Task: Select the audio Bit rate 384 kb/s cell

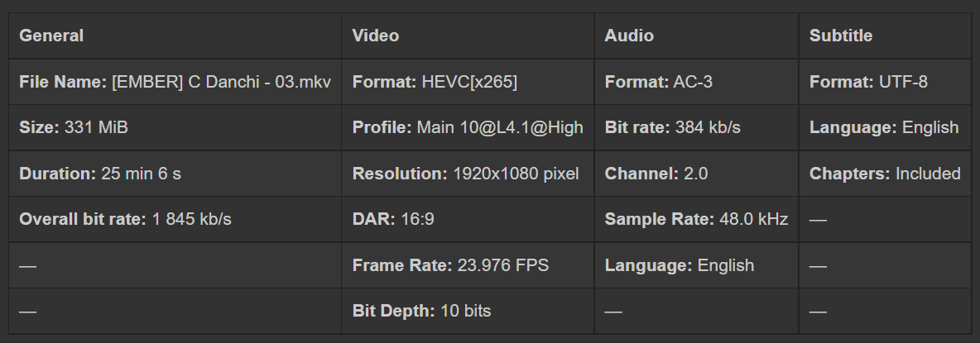Action: click(673, 127)
